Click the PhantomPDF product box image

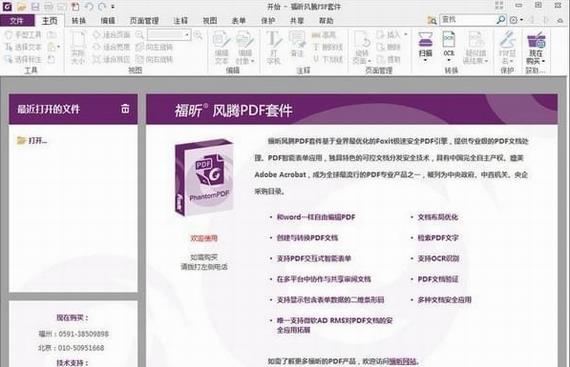(204, 177)
